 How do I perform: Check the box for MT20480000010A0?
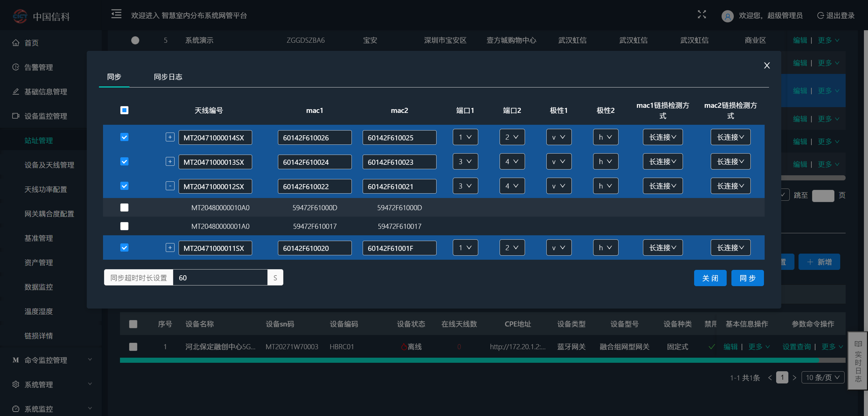(x=124, y=207)
